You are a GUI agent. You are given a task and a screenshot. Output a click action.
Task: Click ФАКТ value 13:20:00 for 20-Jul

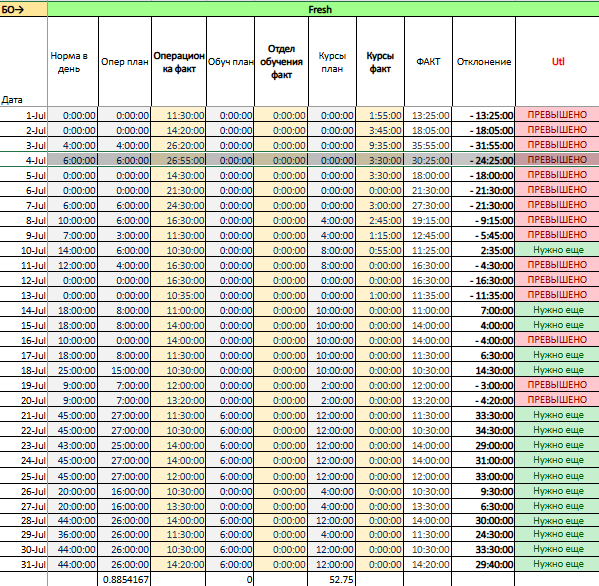tap(428, 400)
